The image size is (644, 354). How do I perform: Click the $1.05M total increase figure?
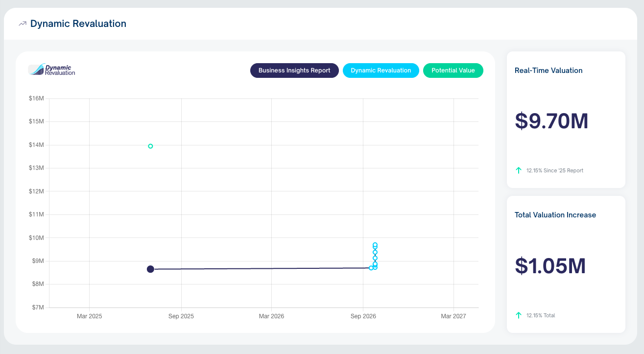click(550, 266)
